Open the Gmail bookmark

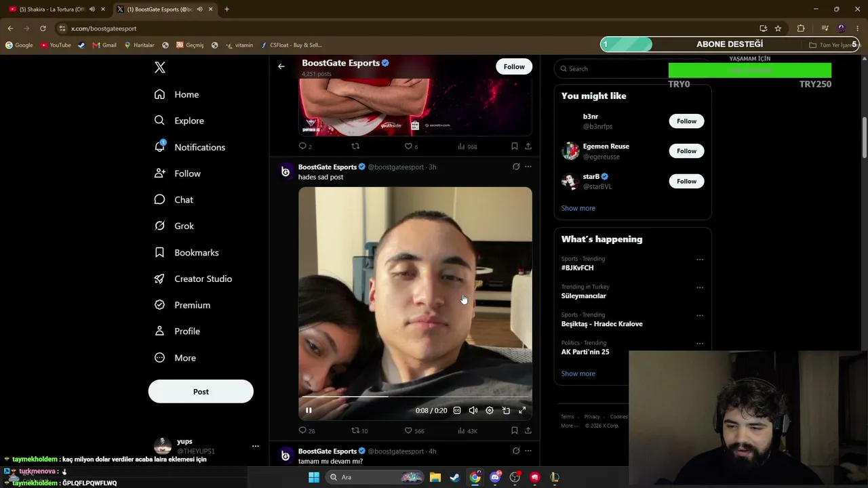(x=104, y=45)
